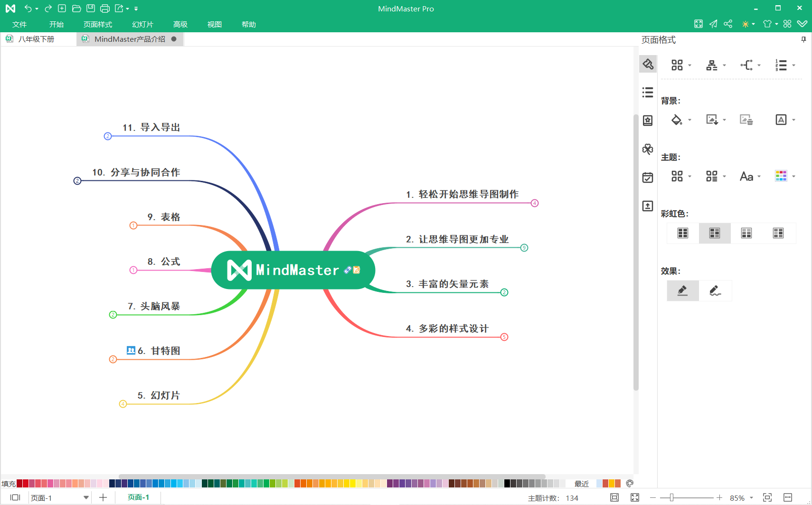Screen dimensions: 812x505
Task: Click the full screen icon at top right
Action: click(x=698, y=24)
